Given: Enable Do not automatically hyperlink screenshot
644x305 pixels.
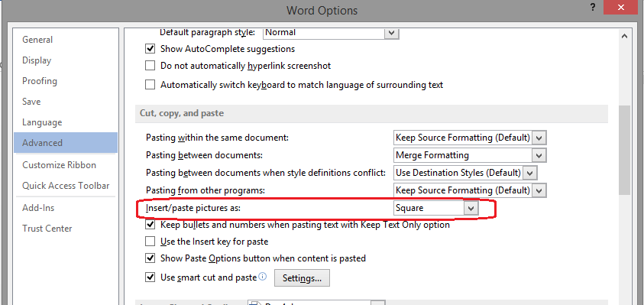Looking at the screenshot, I should coord(150,66).
